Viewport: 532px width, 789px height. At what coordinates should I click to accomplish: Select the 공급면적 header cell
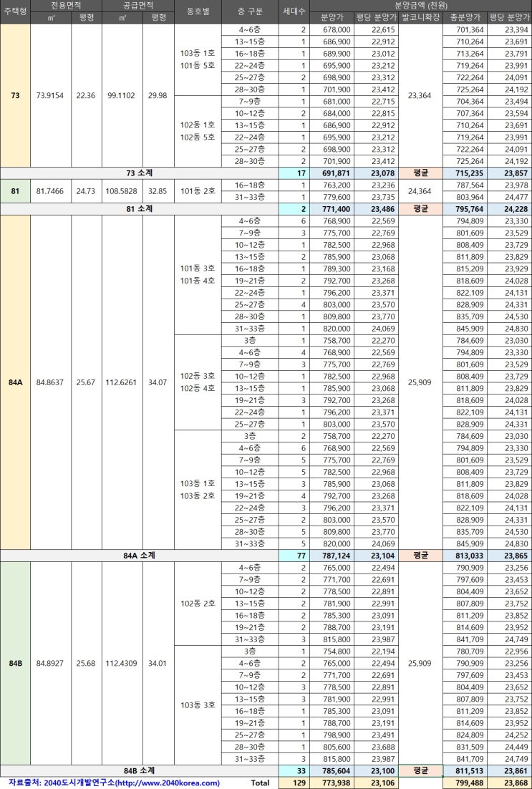[x=138, y=6]
